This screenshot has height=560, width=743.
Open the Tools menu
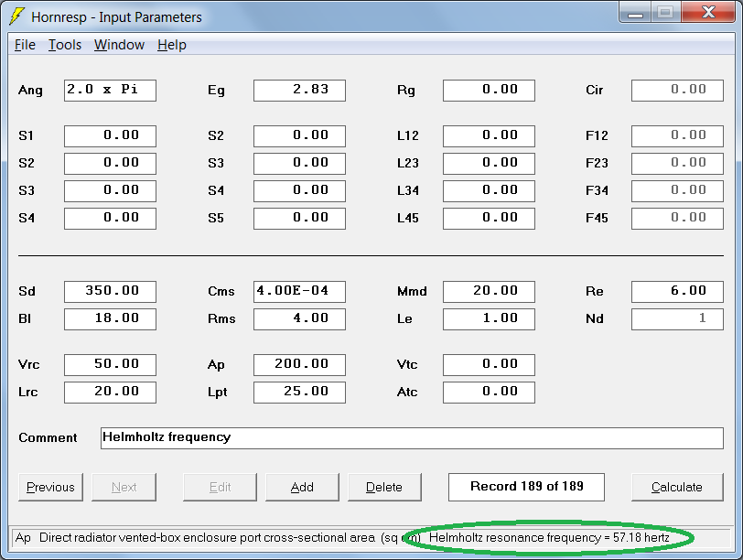(65, 45)
